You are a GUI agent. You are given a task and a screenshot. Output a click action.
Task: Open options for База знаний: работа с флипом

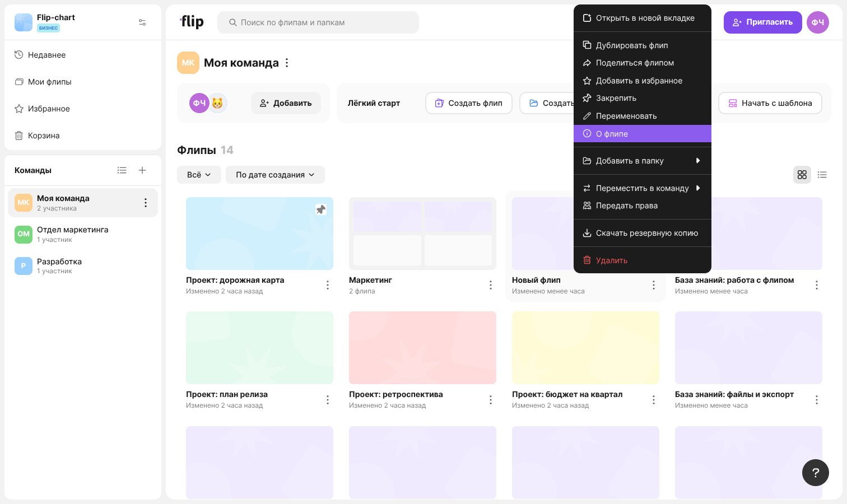pyautogui.click(x=817, y=285)
